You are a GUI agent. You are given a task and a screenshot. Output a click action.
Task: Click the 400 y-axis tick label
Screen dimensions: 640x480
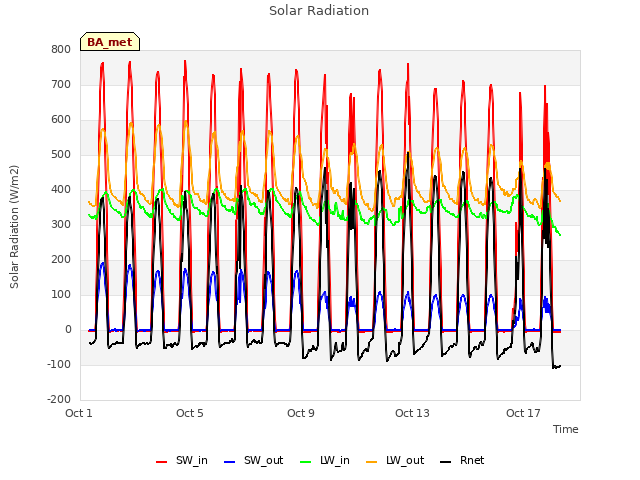coord(61,189)
